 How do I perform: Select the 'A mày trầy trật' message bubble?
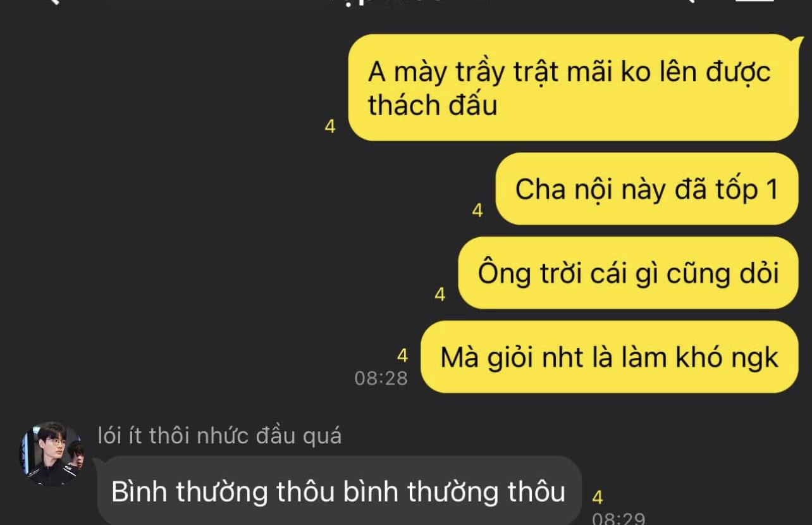573,87
